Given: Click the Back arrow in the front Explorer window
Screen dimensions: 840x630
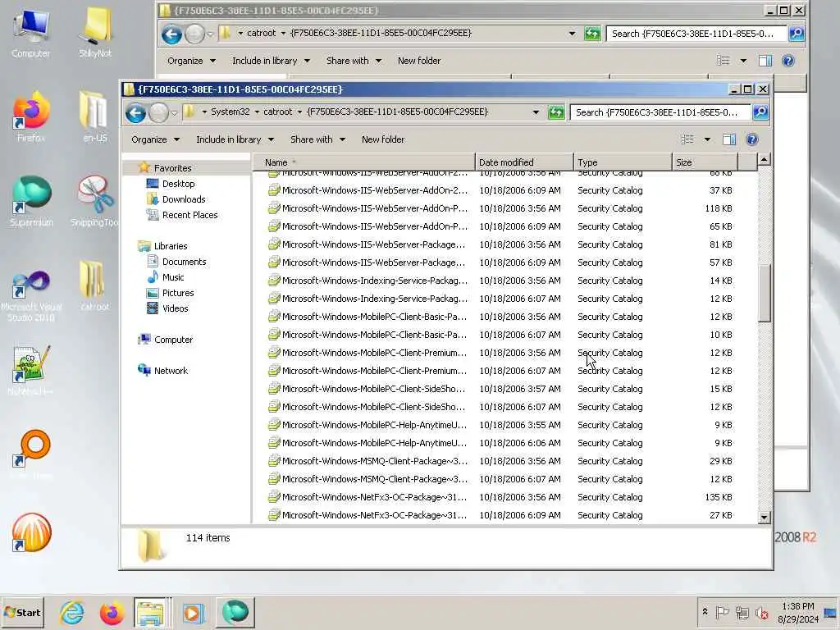Looking at the screenshot, I should [135, 112].
